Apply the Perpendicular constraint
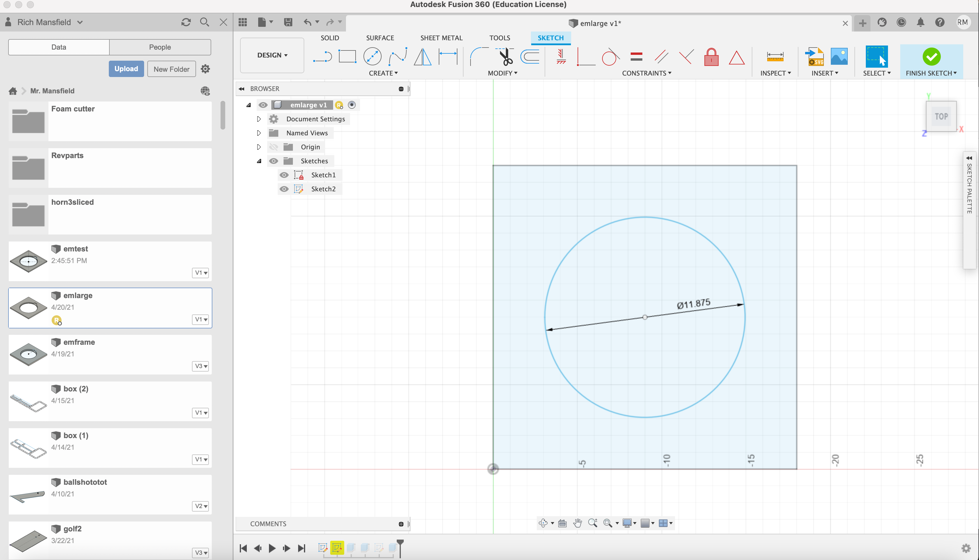This screenshot has width=979, height=560. point(686,57)
